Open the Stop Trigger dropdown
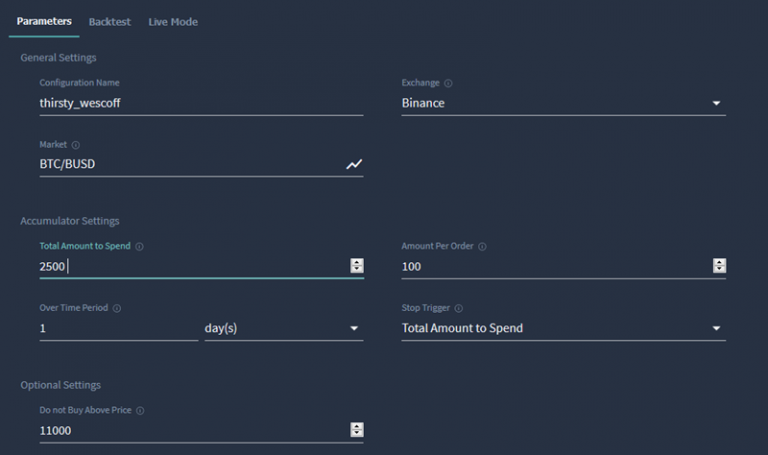The width and height of the screenshot is (768, 455). (564, 328)
